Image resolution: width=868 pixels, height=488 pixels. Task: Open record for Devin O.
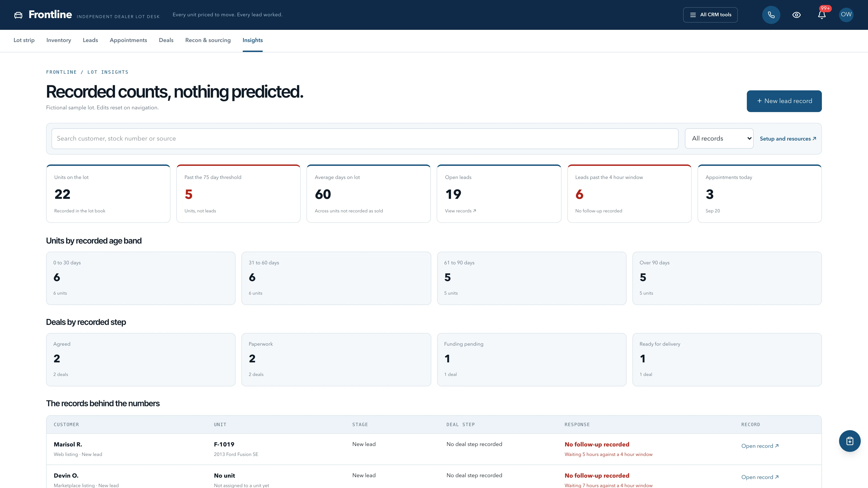760,477
